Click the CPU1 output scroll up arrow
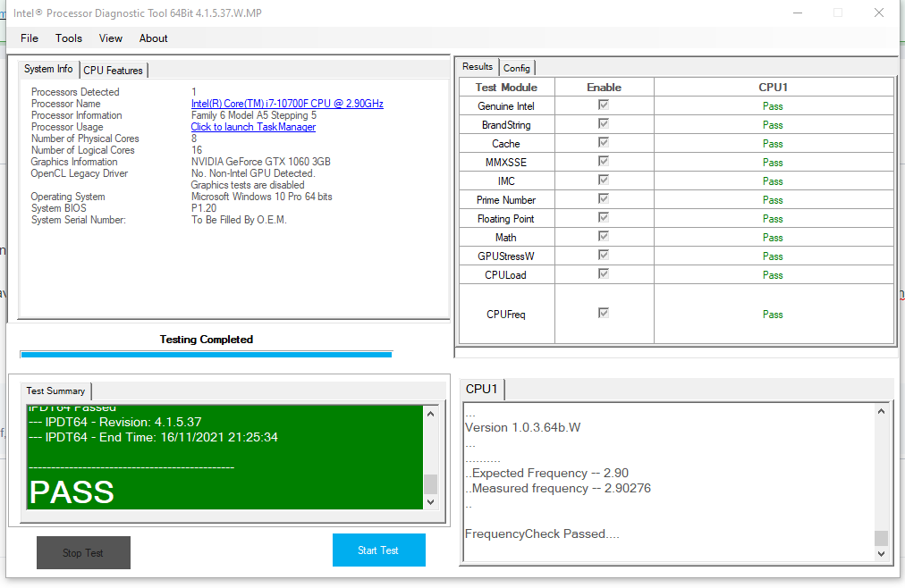 coord(881,411)
